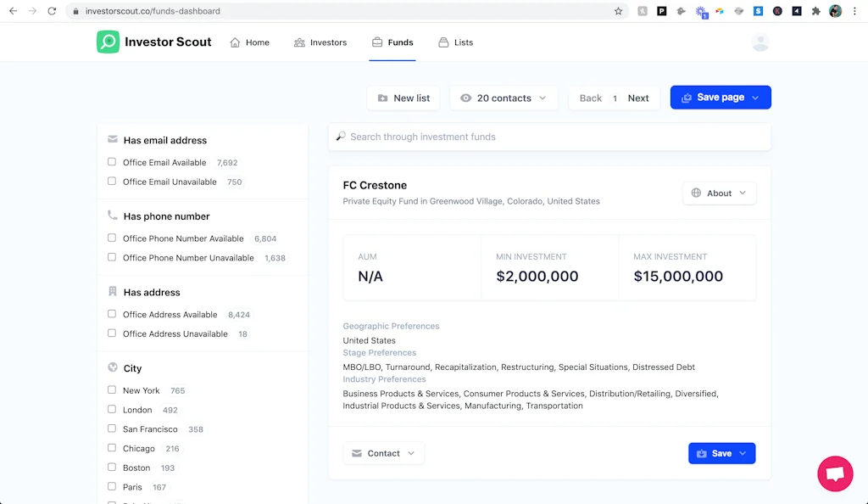
Task: Check the Office Email Available filter
Action: 111,162
